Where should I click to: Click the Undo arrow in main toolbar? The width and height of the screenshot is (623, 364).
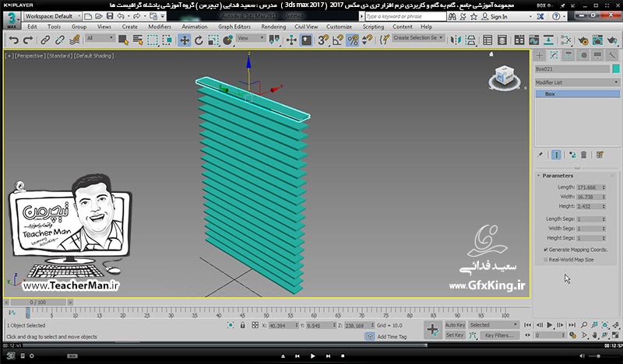pos(13,40)
